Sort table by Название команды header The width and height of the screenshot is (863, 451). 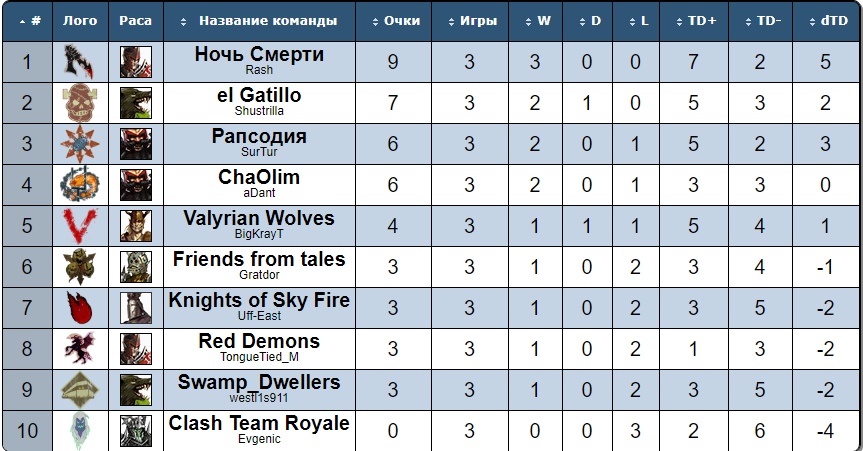(259, 21)
